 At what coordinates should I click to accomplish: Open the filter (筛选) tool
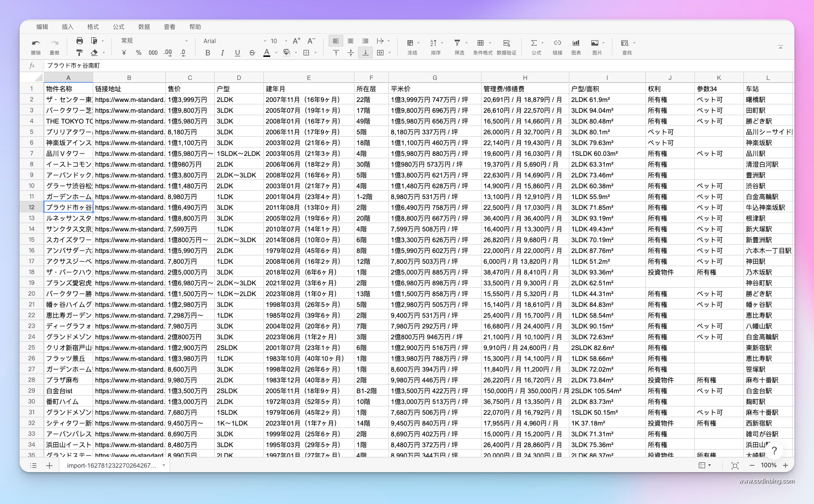459,47
